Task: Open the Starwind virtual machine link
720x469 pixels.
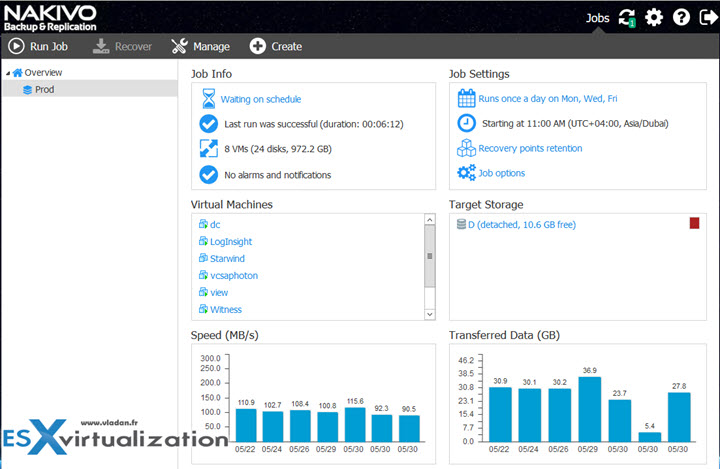Action: click(x=227, y=259)
